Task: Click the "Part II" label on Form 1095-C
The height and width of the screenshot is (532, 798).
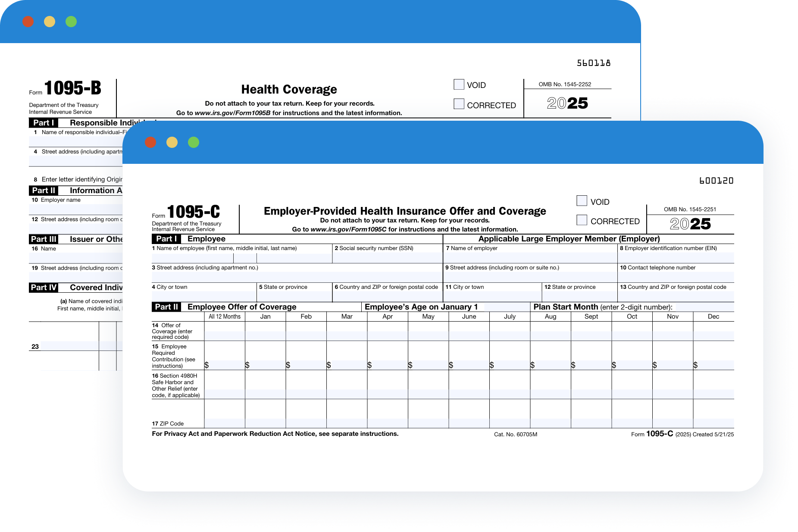Action: click(x=166, y=307)
